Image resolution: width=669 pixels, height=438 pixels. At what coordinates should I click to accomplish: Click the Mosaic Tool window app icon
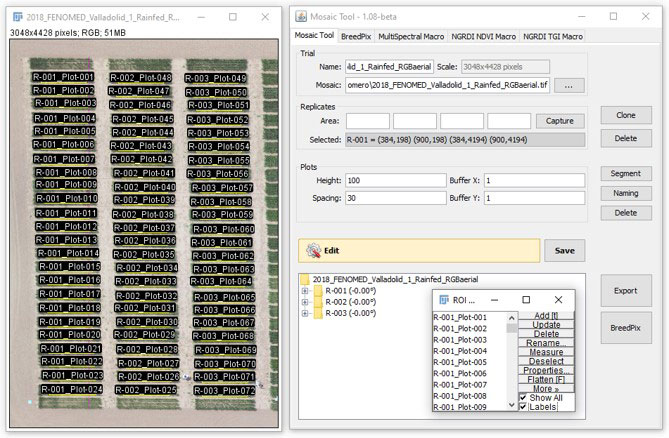tap(301, 17)
